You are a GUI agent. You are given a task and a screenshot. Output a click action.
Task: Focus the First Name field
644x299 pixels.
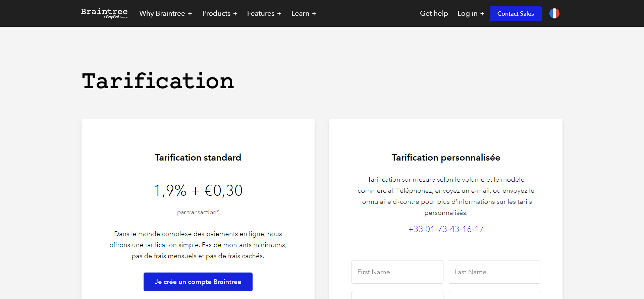[x=397, y=272]
